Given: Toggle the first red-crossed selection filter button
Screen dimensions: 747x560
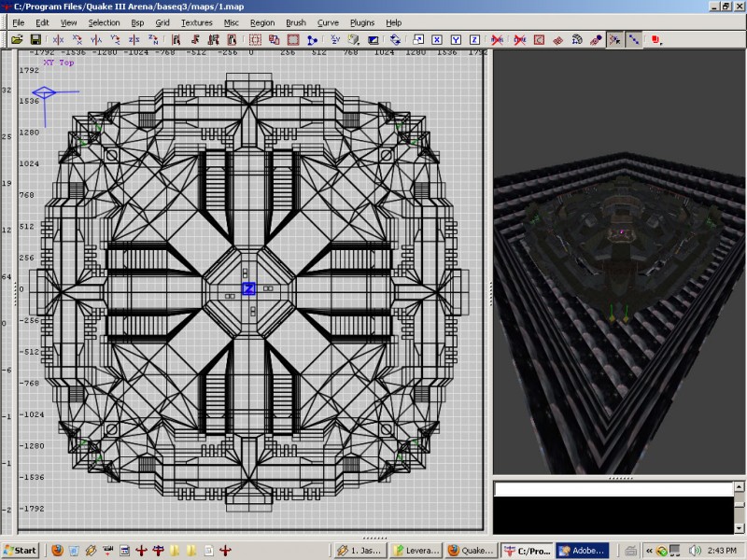Looking at the screenshot, I should point(497,39).
